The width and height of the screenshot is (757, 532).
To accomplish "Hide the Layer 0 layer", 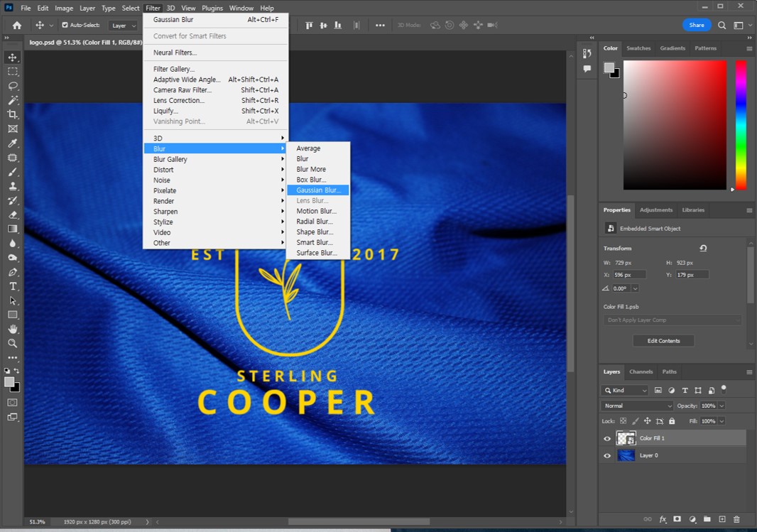I will click(607, 456).
